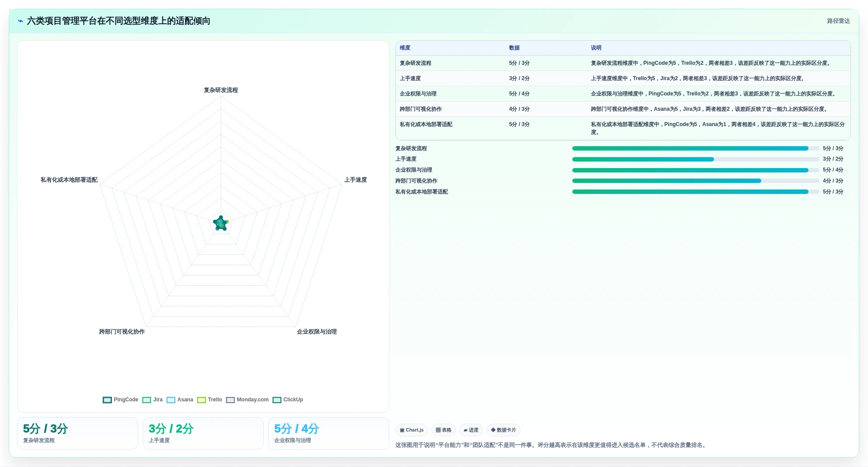Click the 路径雷达 label in header
This screenshot has width=868, height=467.
pos(838,21)
